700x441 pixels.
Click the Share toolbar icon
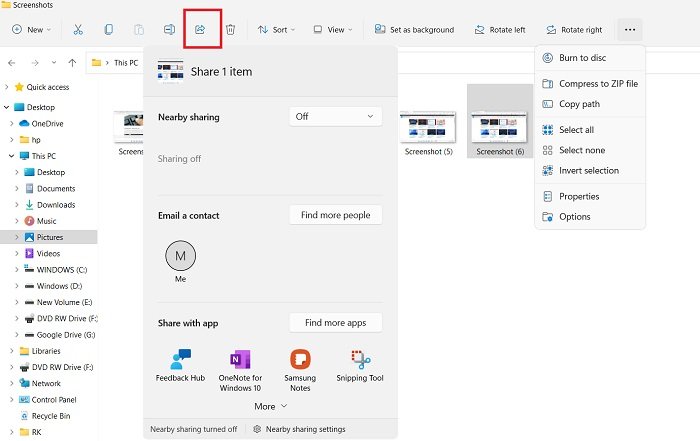[x=200, y=30]
